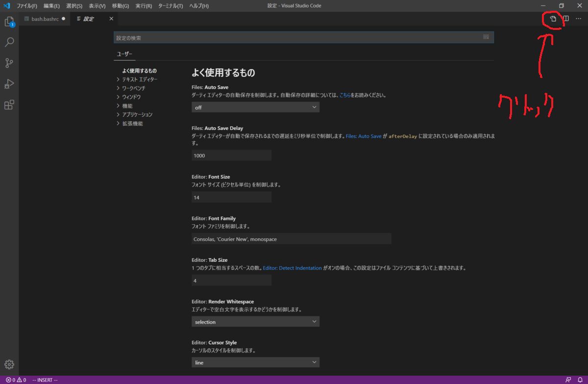Open the Run and Debug view
588x384 pixels.
(x=9, y=84)
